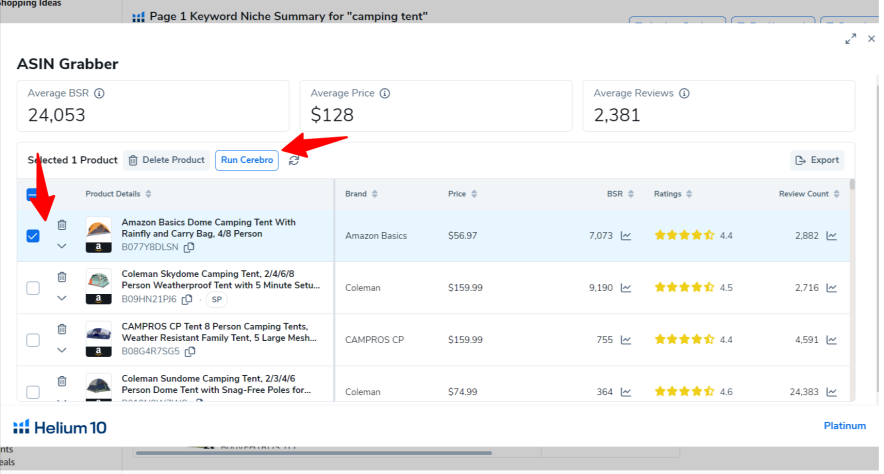This screenshot has height=474, width=884.
Task: Open the CAMPROS CP Tent 8 Person title
Action: [x=219, y=332]
